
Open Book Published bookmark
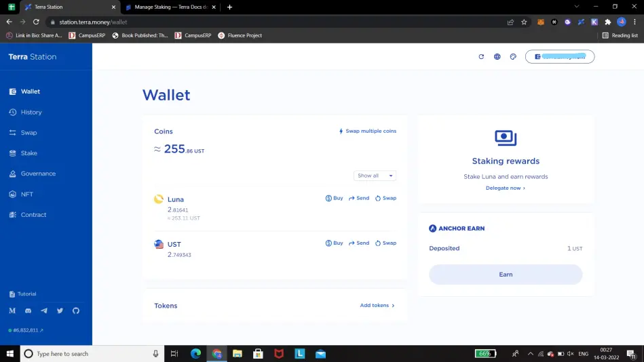[x=140, y=35]
